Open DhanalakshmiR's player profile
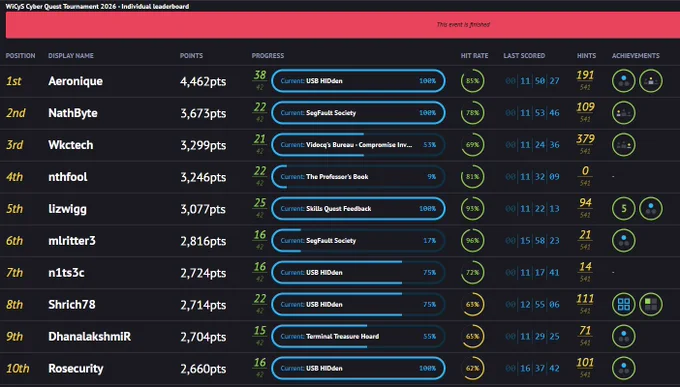 89,337
